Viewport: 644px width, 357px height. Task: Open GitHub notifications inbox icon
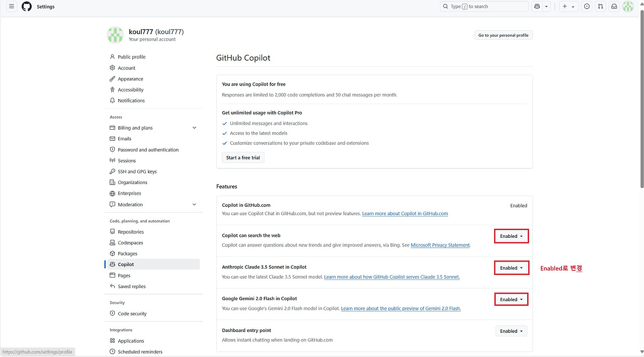point(614,6)
